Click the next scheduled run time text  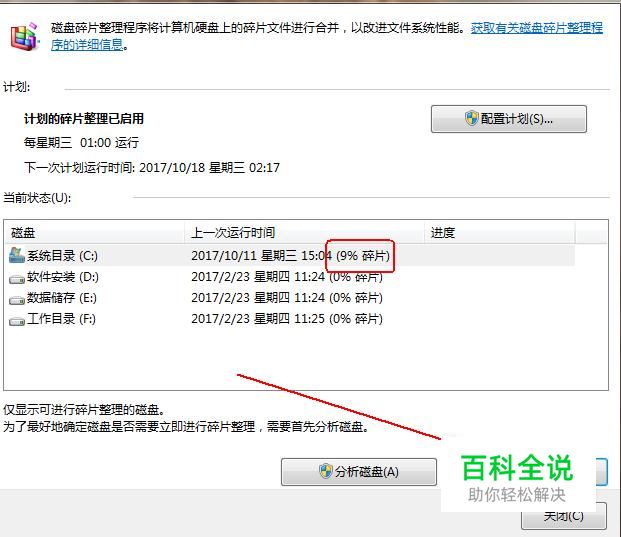click(152, 168)
